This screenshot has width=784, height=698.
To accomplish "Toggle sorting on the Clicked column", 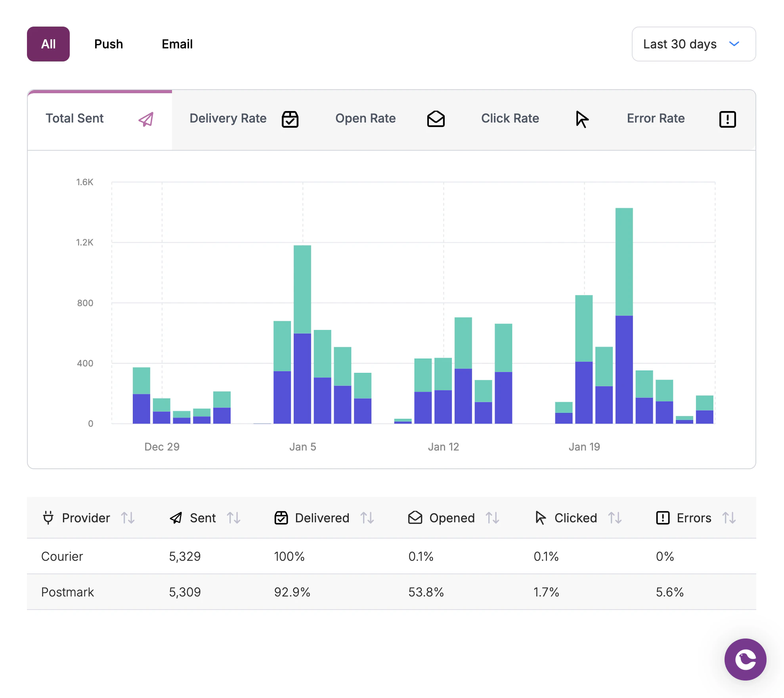I will pos(614,518).
